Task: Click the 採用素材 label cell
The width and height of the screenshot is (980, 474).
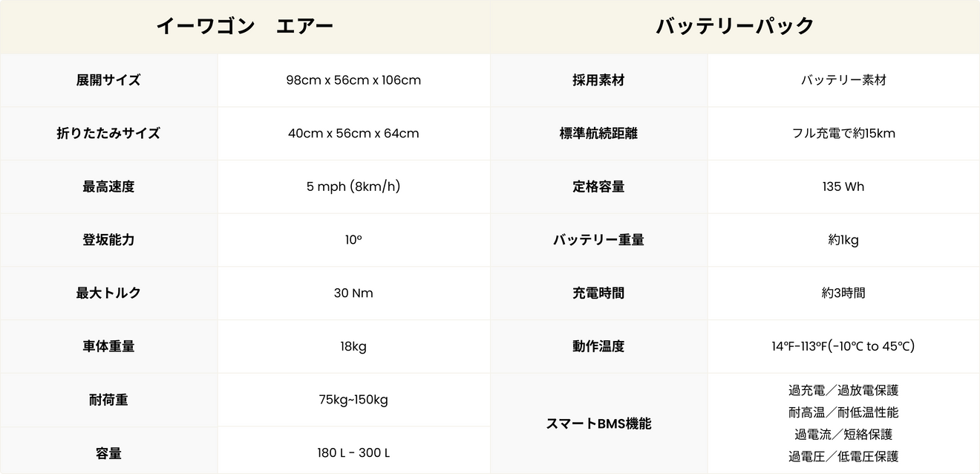Action: pos(598,80)
